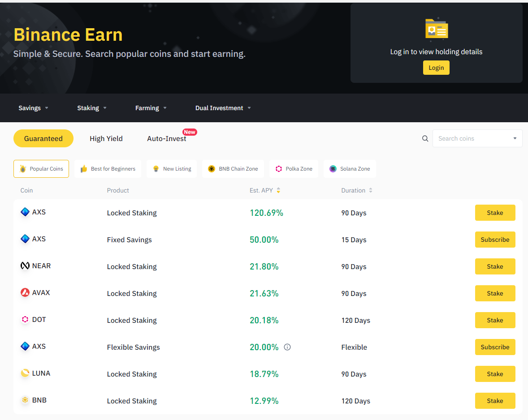Click the Coin column header
This screenshot has height=420, width=528.
pyautogui.click(x=26, y=190)
